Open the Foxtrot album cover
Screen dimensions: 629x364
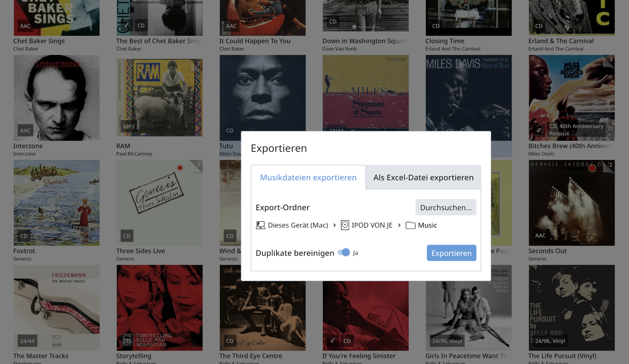(56, 203)
